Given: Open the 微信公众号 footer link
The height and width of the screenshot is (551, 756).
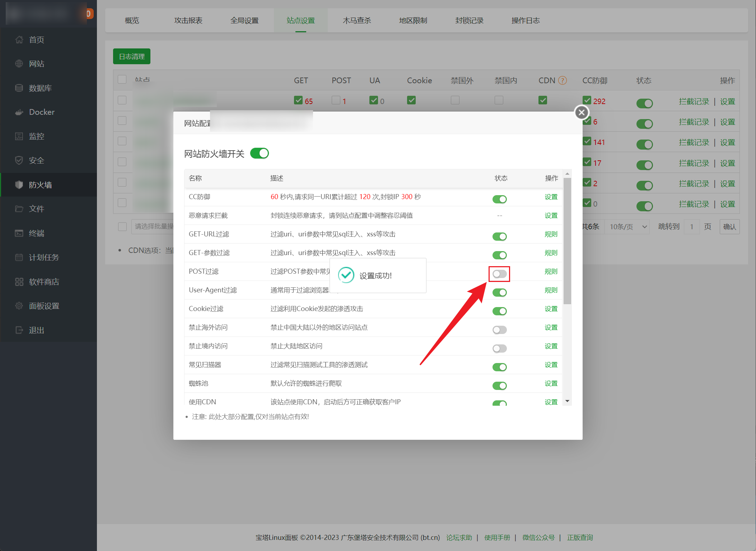Looking at the screenshot, I should click(x=538, y=537).
